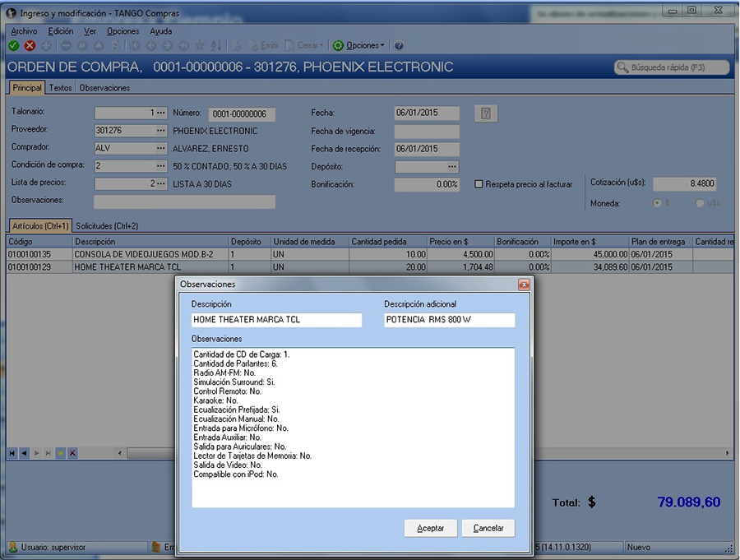Open Comprador lookup ellipsis button
Viewport: 740px width, 560px height.
161,148
